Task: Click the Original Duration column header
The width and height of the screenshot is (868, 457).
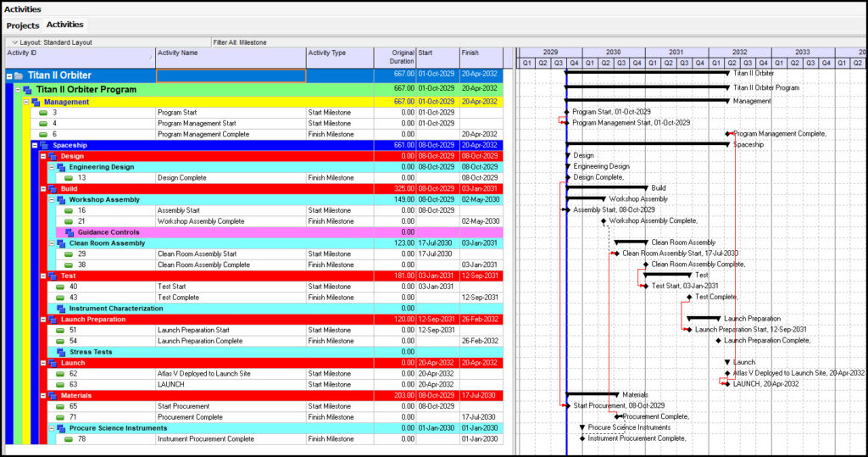Action: click(395, 58)
